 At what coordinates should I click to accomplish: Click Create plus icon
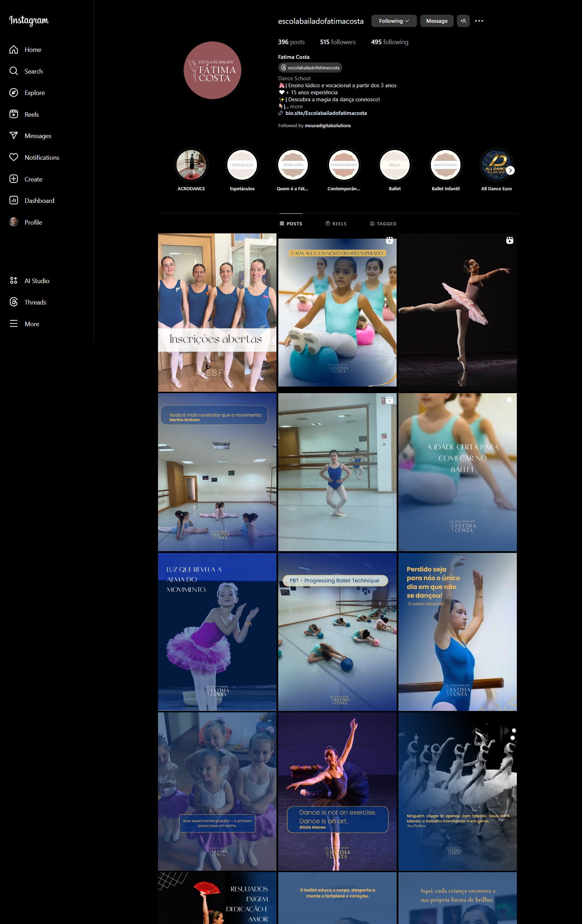[x=14, y=179]
